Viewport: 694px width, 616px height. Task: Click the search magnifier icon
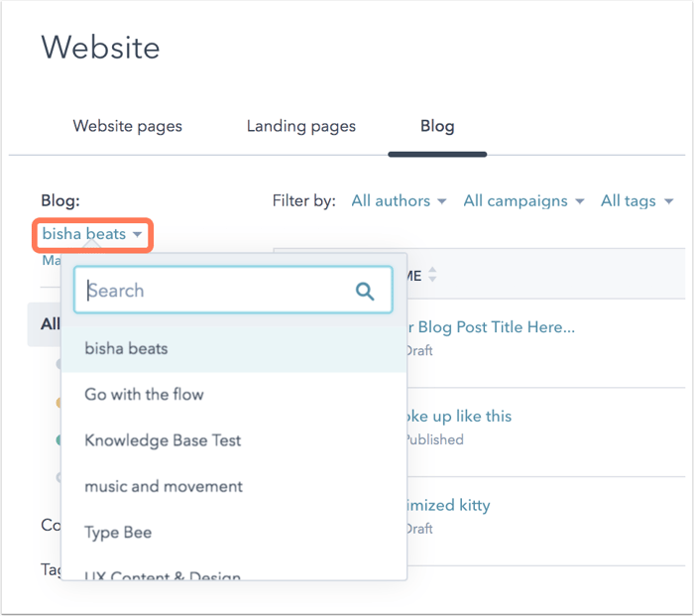365,291
